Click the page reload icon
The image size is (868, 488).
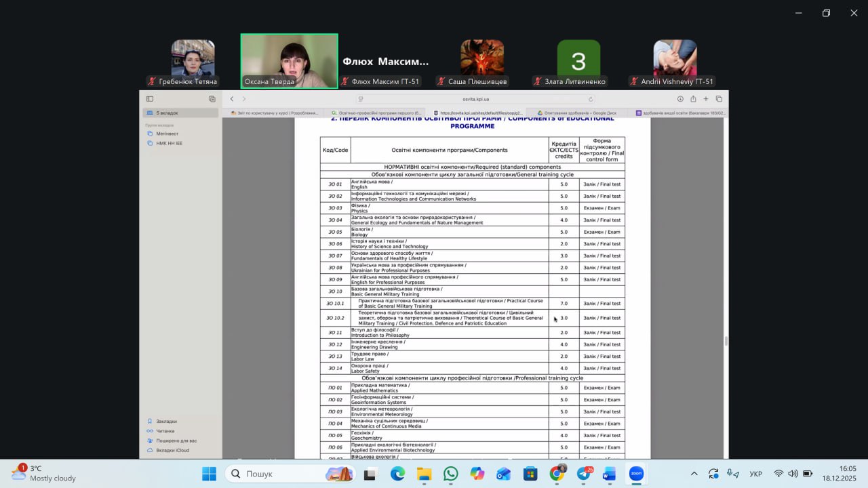click(x=591, y=99)
